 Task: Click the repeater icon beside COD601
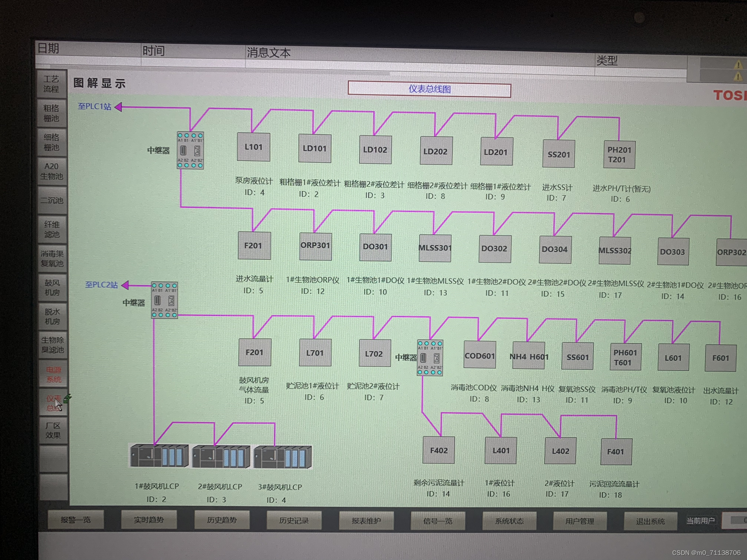(x=430, y=358)
